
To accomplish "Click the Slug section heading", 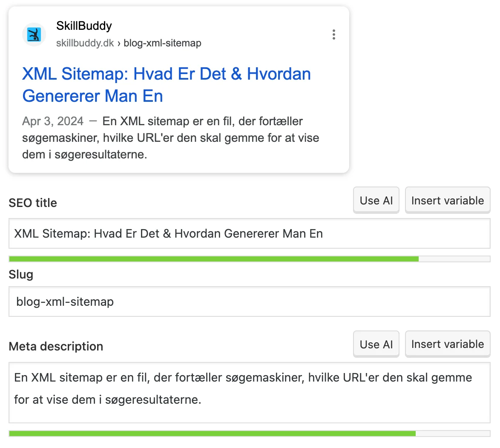I will pyautogui.click(x=21, y=275).
